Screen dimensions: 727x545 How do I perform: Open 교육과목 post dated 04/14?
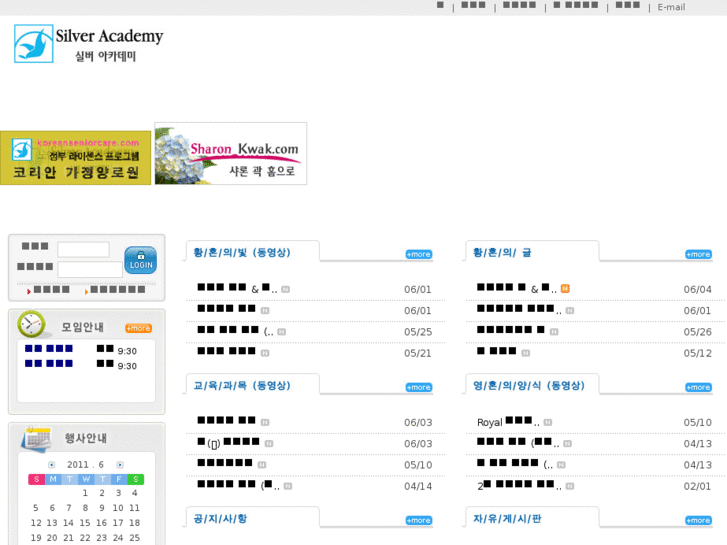tap(239, 485)
